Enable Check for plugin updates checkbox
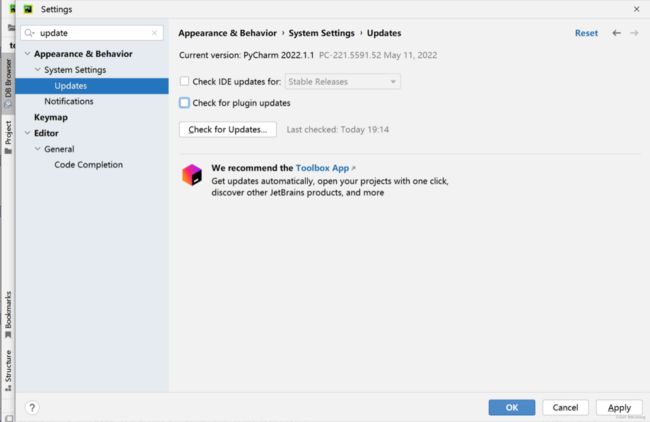The width and height of the screenshot is (650, 422). [184, 102]
